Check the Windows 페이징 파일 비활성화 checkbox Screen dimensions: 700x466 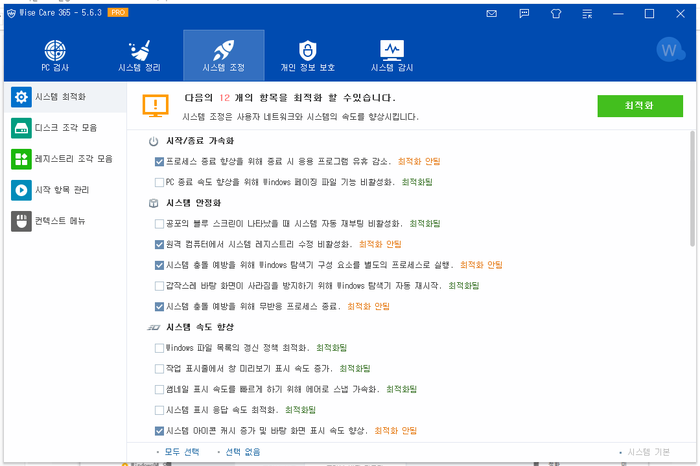pyautogui.click(x=159, y=182)
